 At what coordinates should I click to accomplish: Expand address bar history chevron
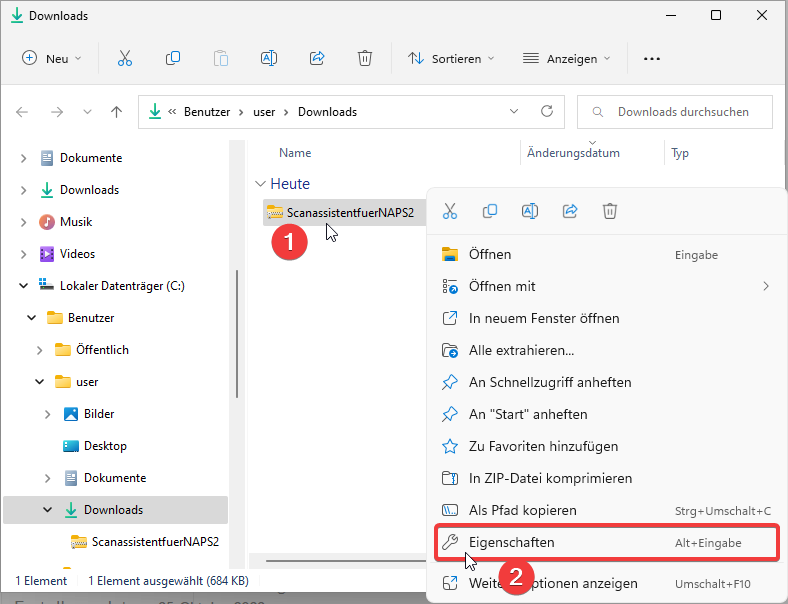(514, 111)
